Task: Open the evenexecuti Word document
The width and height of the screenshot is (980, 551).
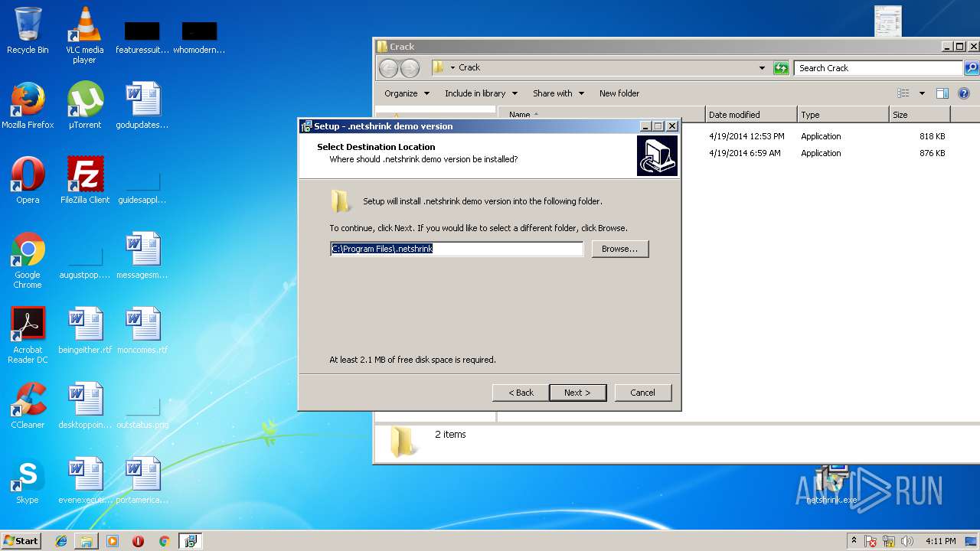Action: click(x=85, y=481)
